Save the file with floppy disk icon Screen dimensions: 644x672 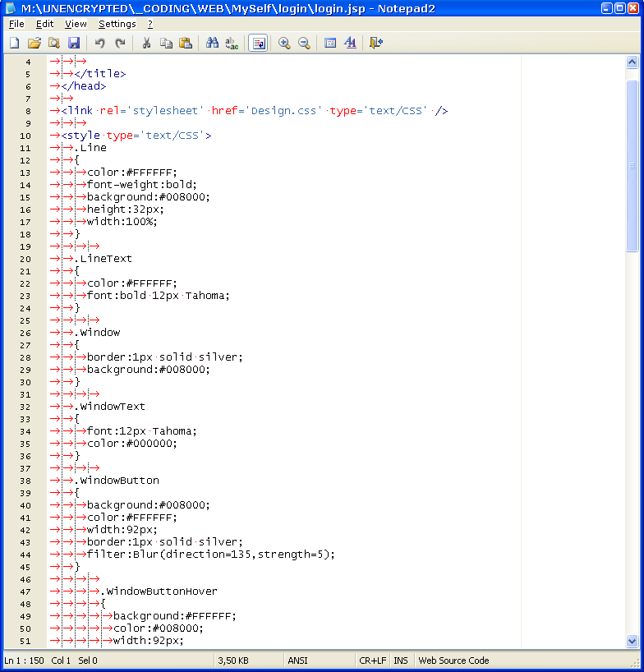pos(74,43)
